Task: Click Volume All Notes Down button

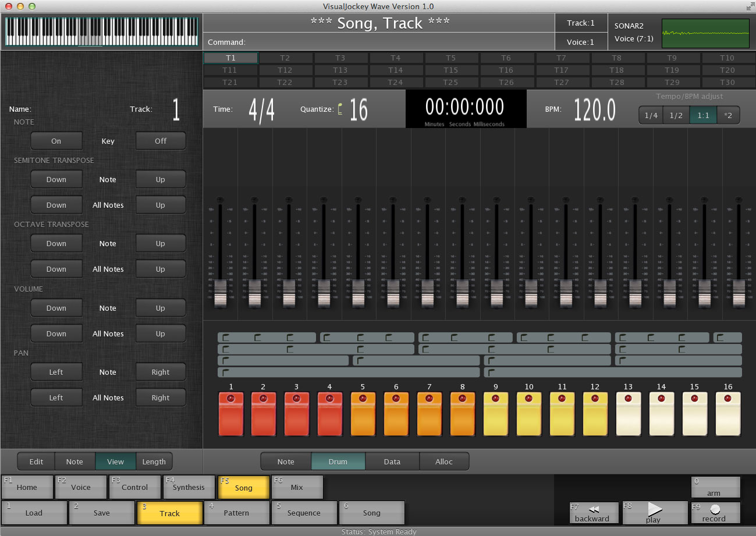Action: tap(56, 333)
